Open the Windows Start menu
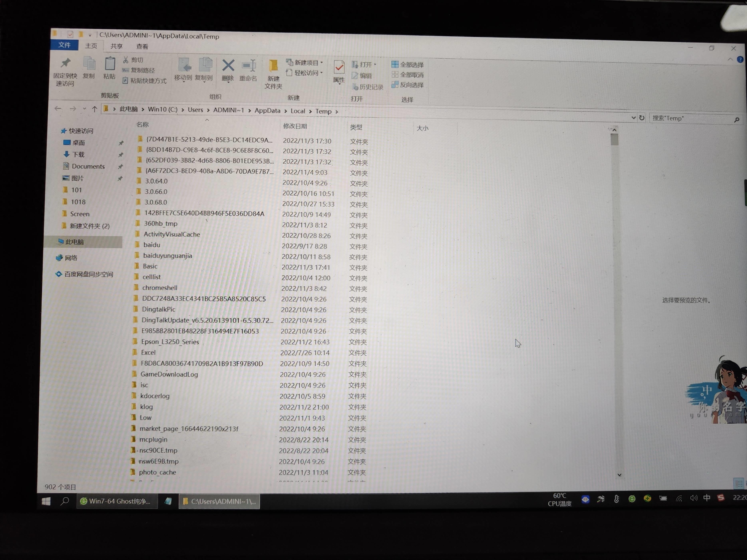This screenshot has width=747, height=560. pos(46,501)
